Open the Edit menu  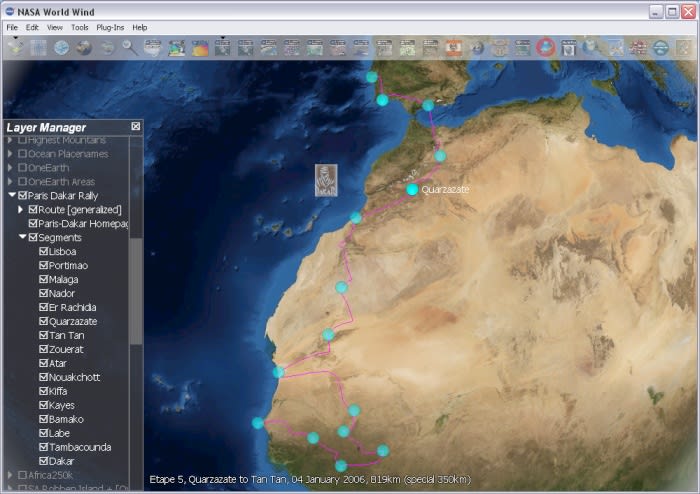click(32, 27)
